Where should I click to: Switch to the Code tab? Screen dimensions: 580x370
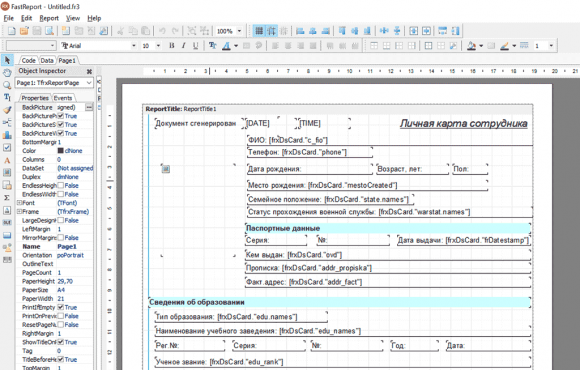pyautogui.click(x=28, y=60)
